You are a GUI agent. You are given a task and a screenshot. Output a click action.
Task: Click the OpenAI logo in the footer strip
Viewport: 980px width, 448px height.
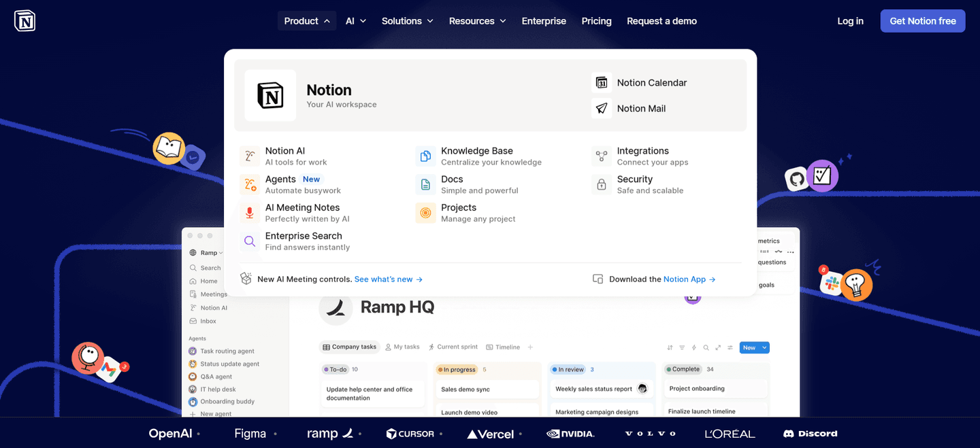tap(170, 433)
